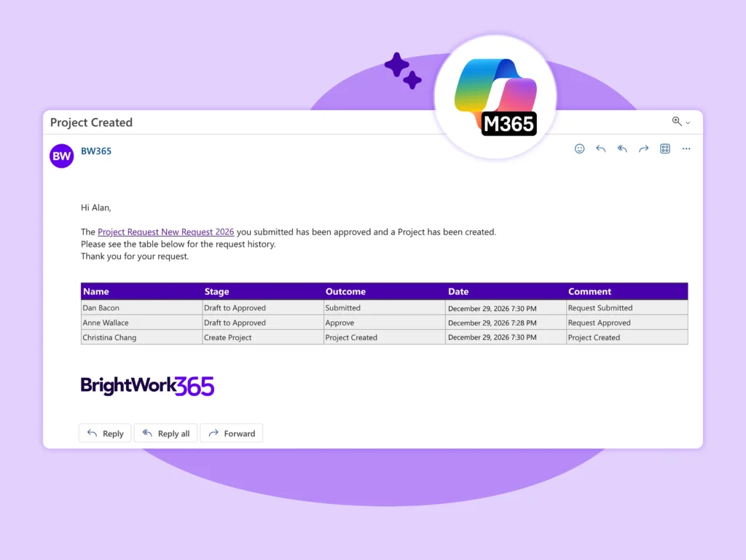Click the Please see the table below line

click(178, 244)
